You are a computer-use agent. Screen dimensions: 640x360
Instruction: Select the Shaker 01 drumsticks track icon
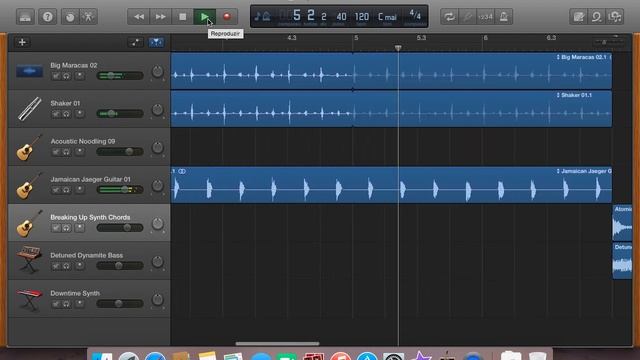[x=29, y=109]
